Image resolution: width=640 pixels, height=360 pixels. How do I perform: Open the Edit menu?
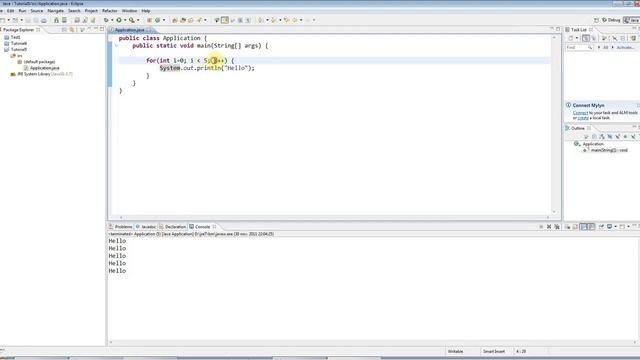tap(11, 11)
